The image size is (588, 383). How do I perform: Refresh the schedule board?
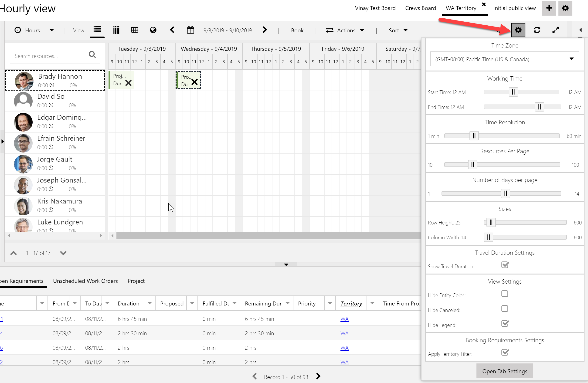coord(537,30)
